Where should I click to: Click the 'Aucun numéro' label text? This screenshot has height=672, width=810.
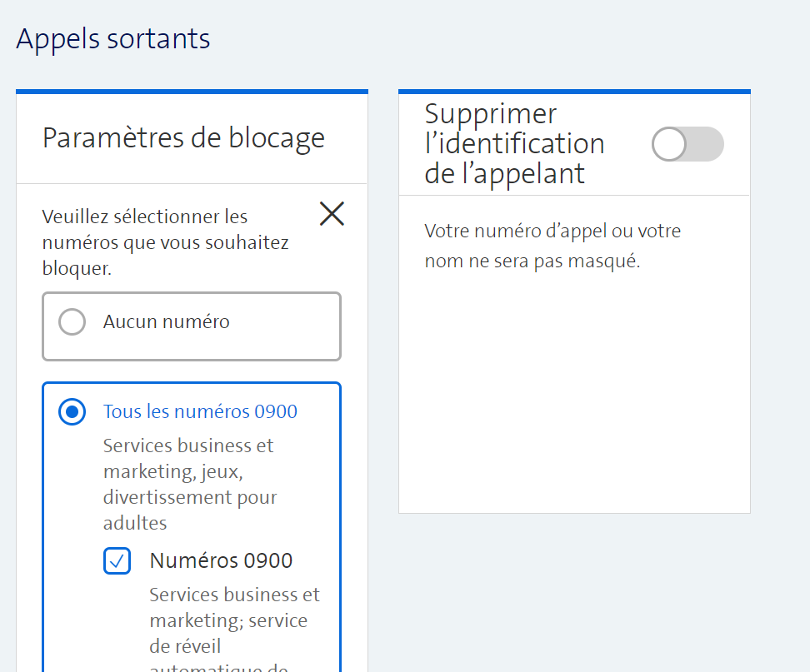[x=166, y=321]
